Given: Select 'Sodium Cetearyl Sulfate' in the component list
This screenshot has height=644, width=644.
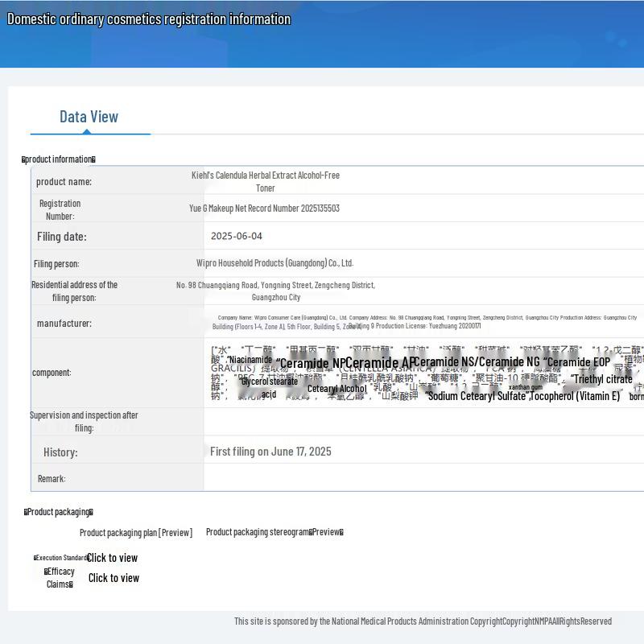Looking at the screenshot, I should (477, 396).
